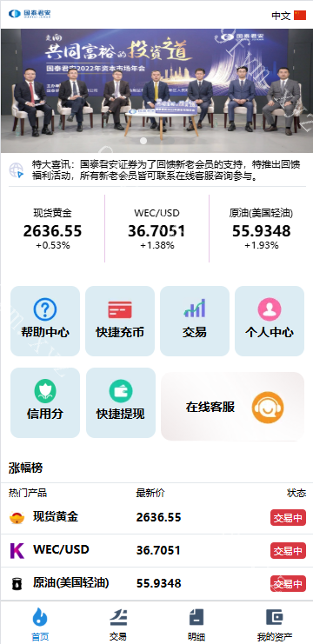Open the 现货黄金 quote card with 2636.55
Screen dimensions: 313x644
point(52,229)
